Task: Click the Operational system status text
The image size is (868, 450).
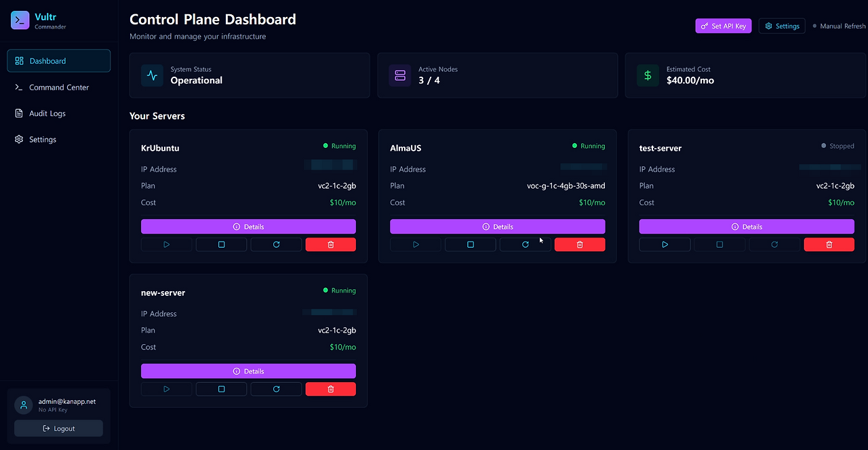Action: pos(197,81)
